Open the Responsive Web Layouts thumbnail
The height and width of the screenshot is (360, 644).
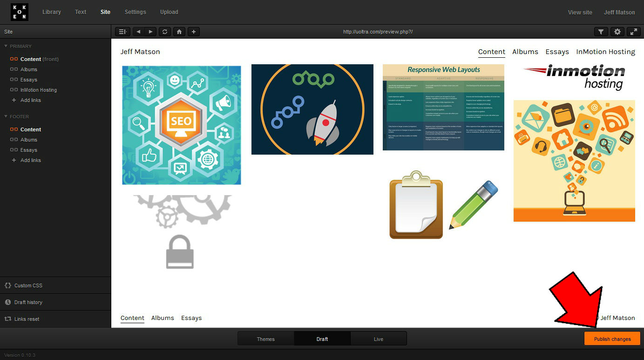pyautogui.click(x=443, y=107)
